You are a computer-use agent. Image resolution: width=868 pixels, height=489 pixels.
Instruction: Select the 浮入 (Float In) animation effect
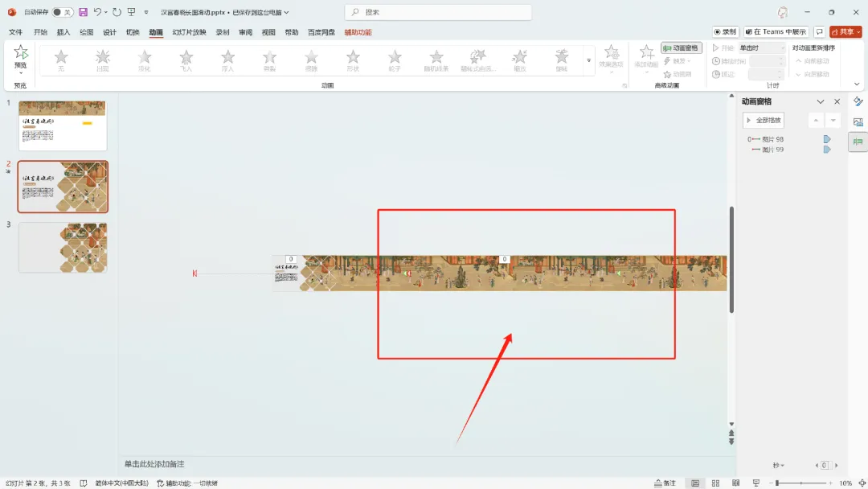(227, 60)
